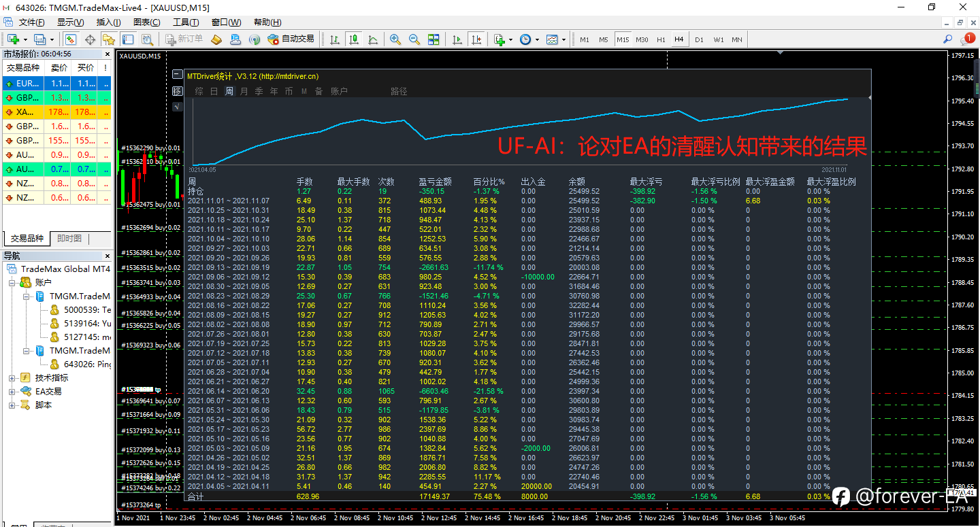
Task: Switch chart to line chart display
Action: point(373,39)
